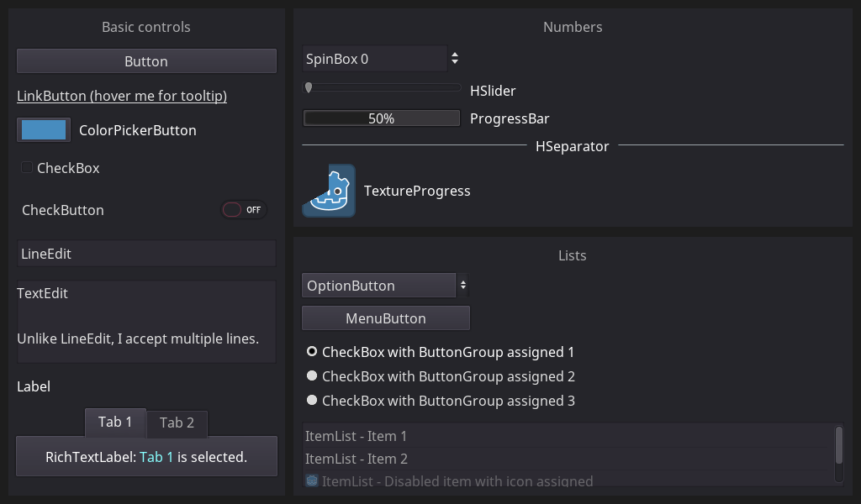The image size is (861, 504).
Task: Click the TextureProgress label
Action: (x=417, y=191)
